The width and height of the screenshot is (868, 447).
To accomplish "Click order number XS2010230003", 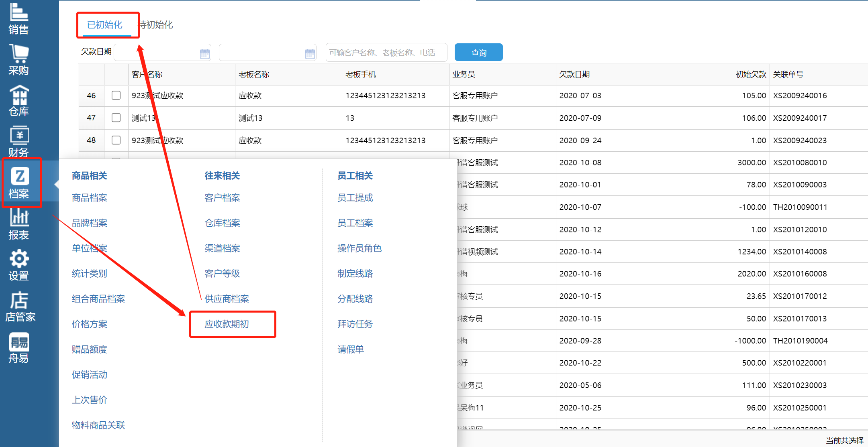I will coord(800,385).
